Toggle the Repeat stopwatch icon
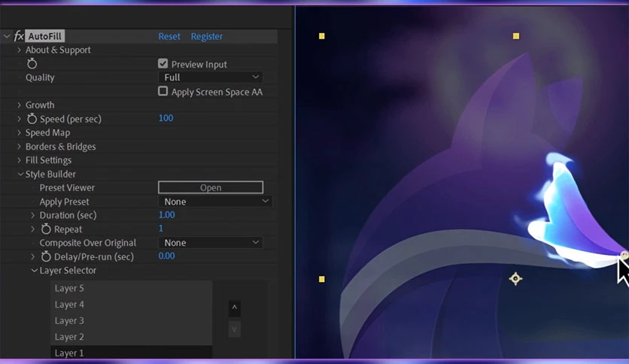Screen dimensions: 629x364 pos(46,229)
